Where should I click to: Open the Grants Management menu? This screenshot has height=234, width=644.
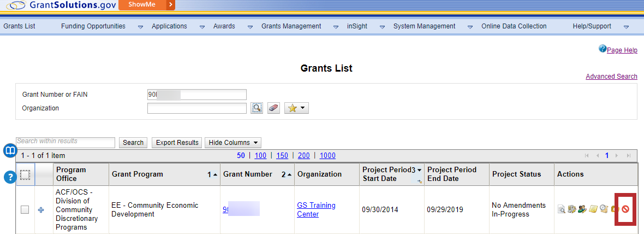tap(291, 26)
